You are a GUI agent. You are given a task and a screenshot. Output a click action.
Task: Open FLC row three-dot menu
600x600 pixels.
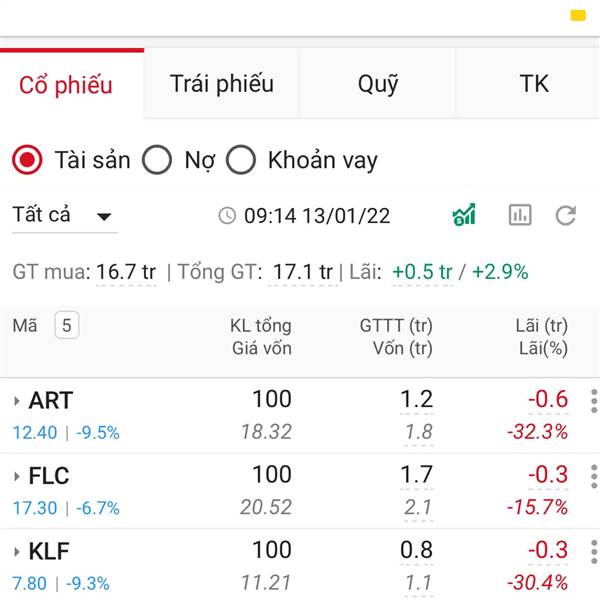594,476
